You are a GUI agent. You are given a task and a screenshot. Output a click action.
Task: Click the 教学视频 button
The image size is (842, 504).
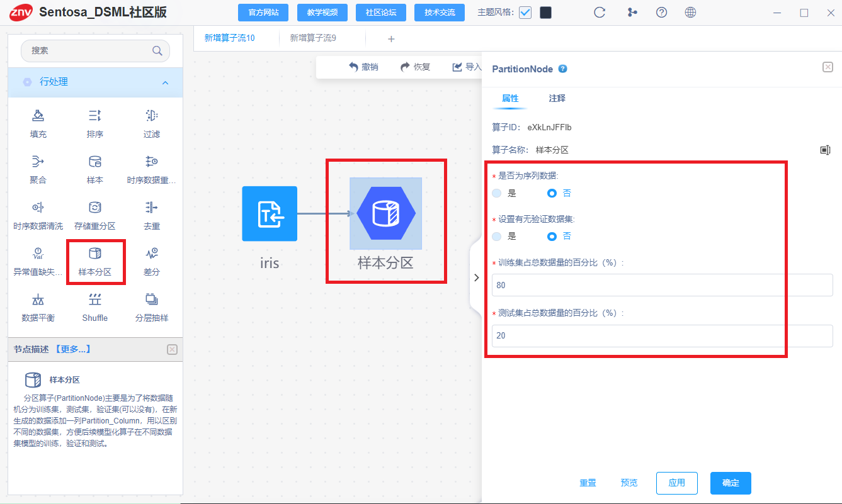pyautogui.click(x=322, y=13)
